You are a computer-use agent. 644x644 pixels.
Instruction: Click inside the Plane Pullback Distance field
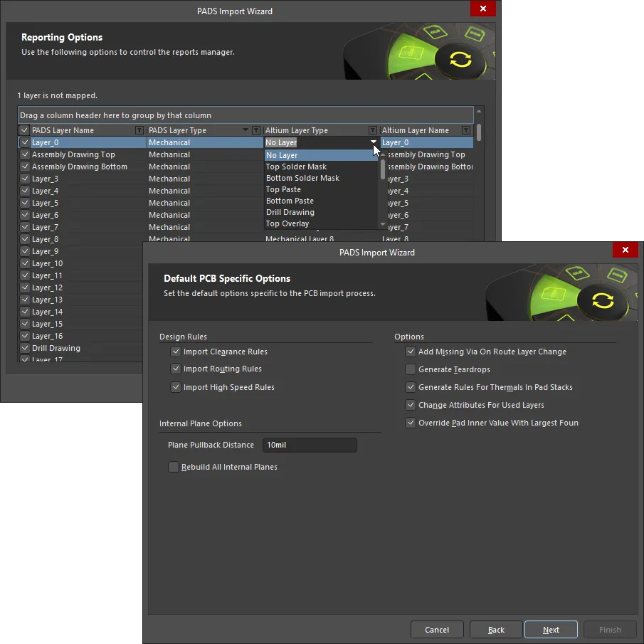click(310, 445)
